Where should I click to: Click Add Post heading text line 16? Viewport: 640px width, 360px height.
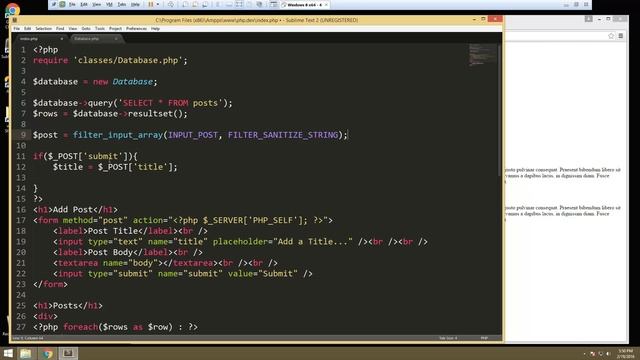click(73, 209)
